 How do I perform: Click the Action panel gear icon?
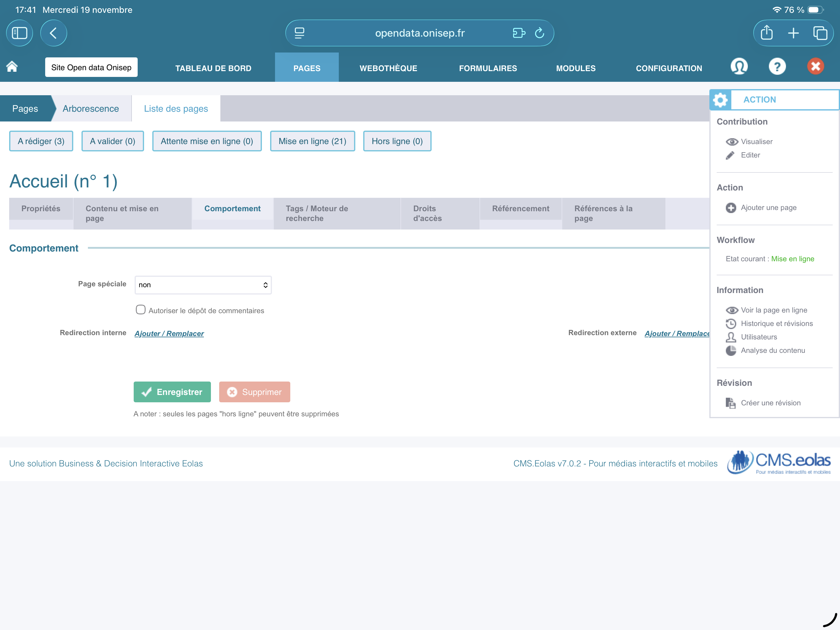tap(720, 100)
